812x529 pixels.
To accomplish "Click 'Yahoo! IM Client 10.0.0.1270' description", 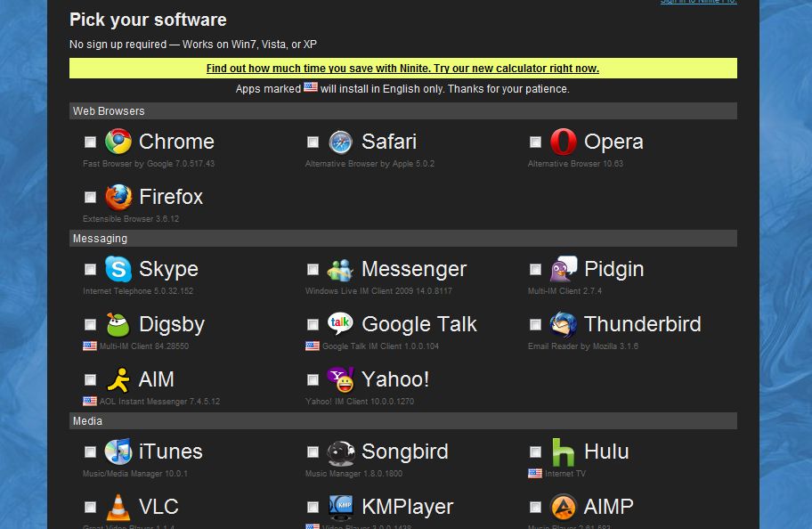I will 360,402.
